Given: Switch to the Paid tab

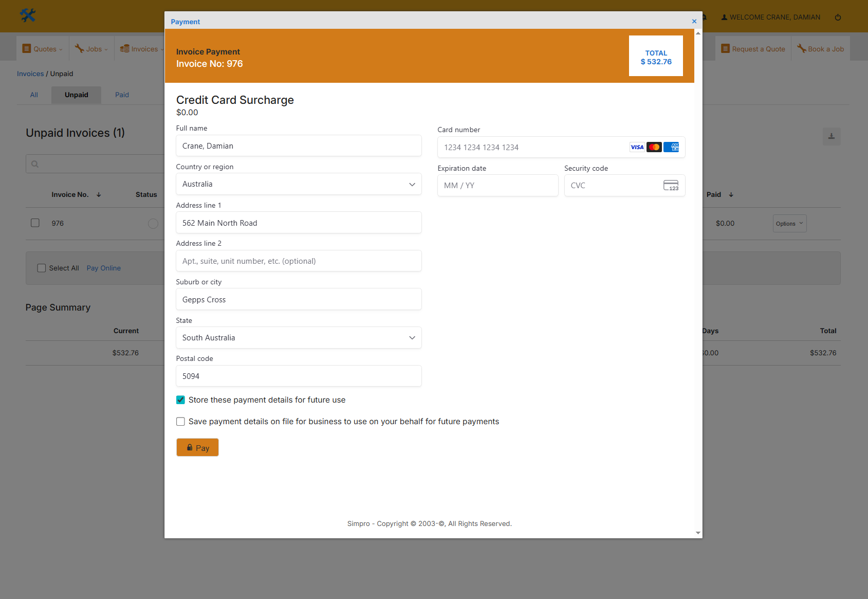Looking at the screenshot, I should (x=122, y=95).
